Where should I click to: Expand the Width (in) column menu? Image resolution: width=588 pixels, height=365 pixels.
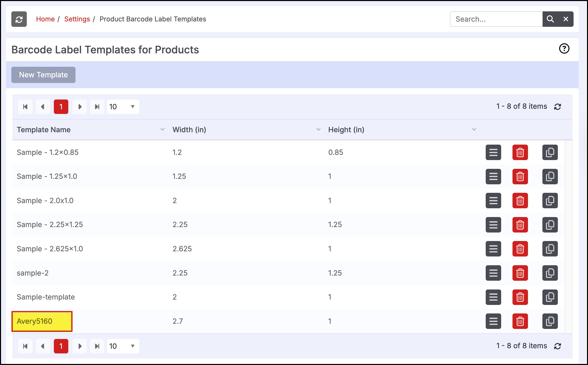(318, 129)
